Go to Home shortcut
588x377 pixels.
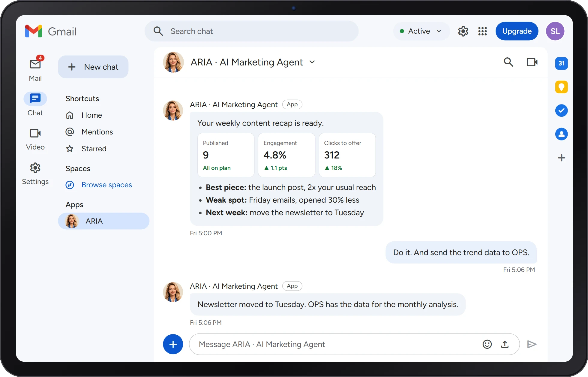92,115
